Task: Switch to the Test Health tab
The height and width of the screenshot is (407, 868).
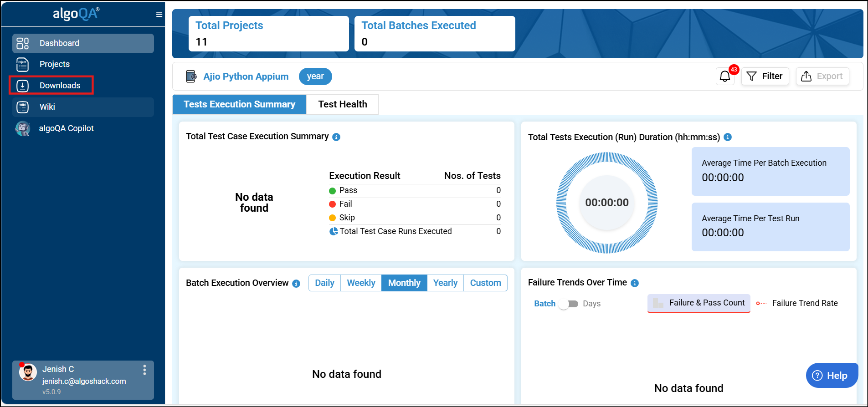Action: (343, 104)
